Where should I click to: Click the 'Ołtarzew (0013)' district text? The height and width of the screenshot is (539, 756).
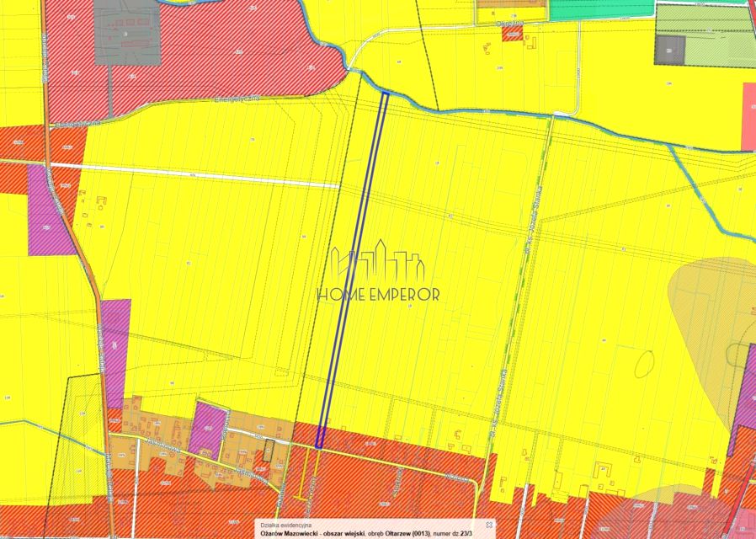[408, 534]
